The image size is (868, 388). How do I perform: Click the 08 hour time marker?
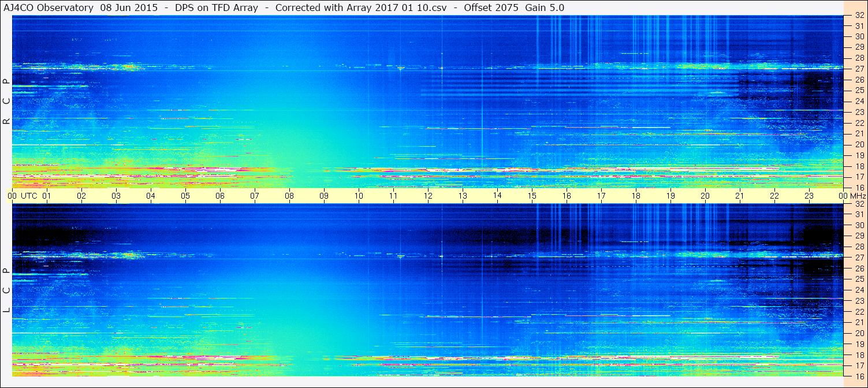coord(289,196)
